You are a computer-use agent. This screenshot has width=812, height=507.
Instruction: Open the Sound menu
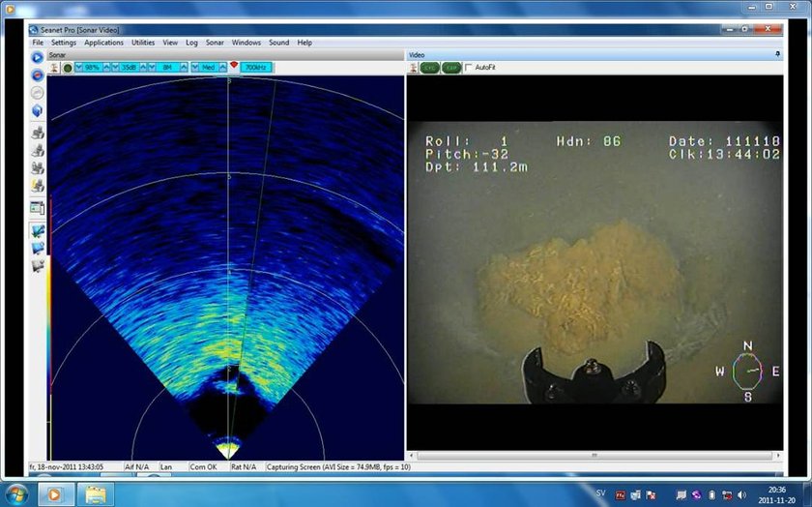coord(278,43)
